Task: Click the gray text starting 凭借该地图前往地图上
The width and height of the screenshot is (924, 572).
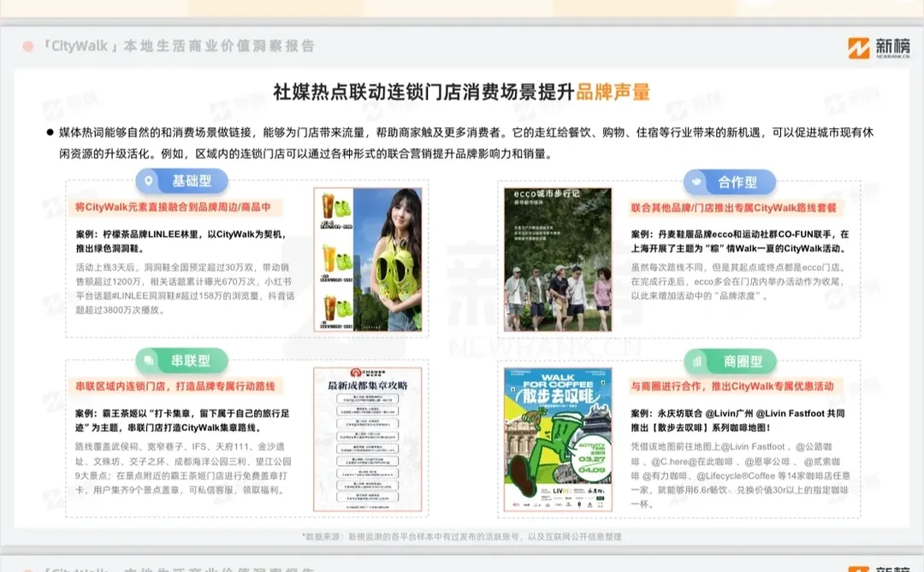Action: point(740,475)
